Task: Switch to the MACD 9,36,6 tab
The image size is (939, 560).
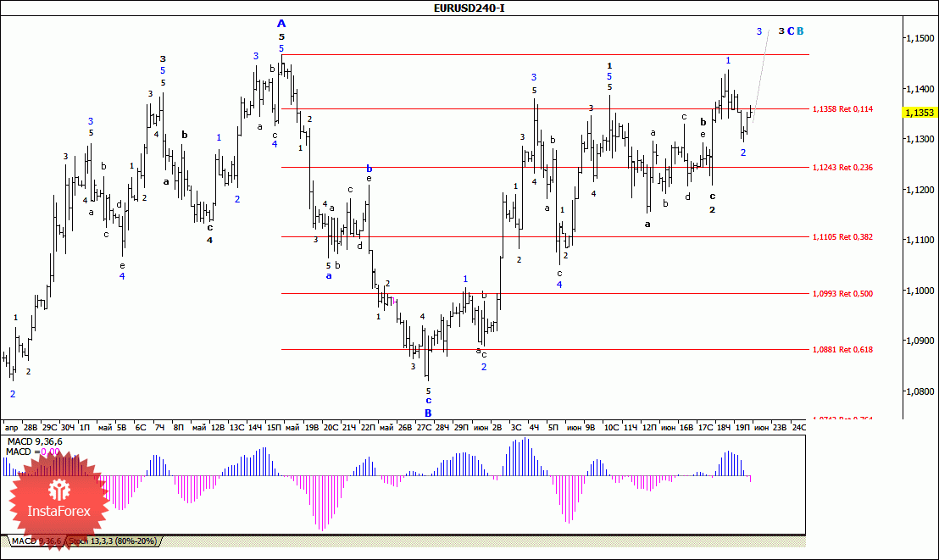Action: coord(36,541)
